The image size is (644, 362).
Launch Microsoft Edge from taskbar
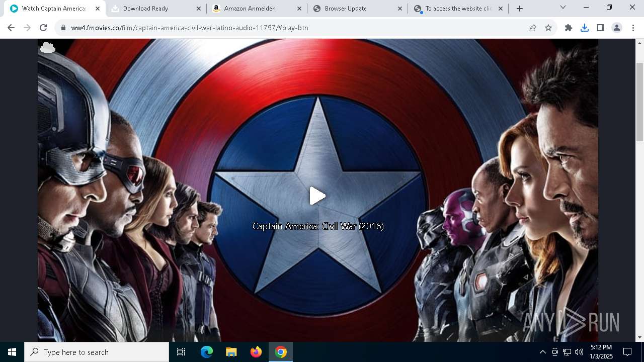click(206, 352)
